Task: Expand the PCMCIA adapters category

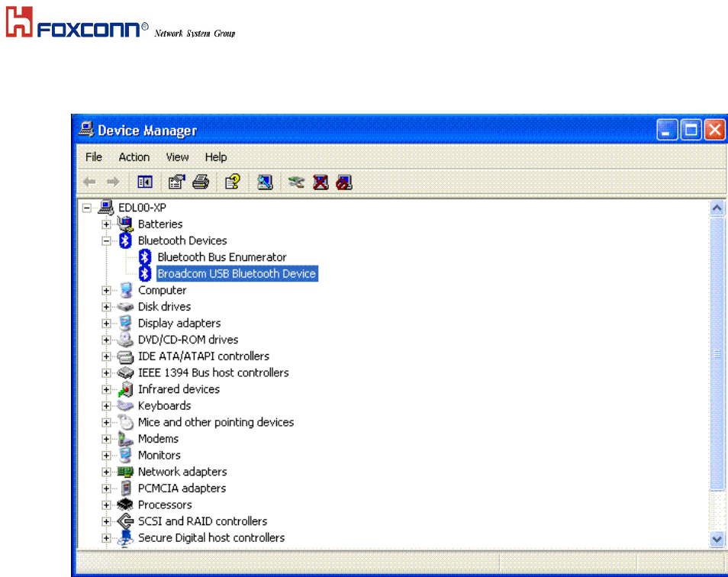Action: 106,488
